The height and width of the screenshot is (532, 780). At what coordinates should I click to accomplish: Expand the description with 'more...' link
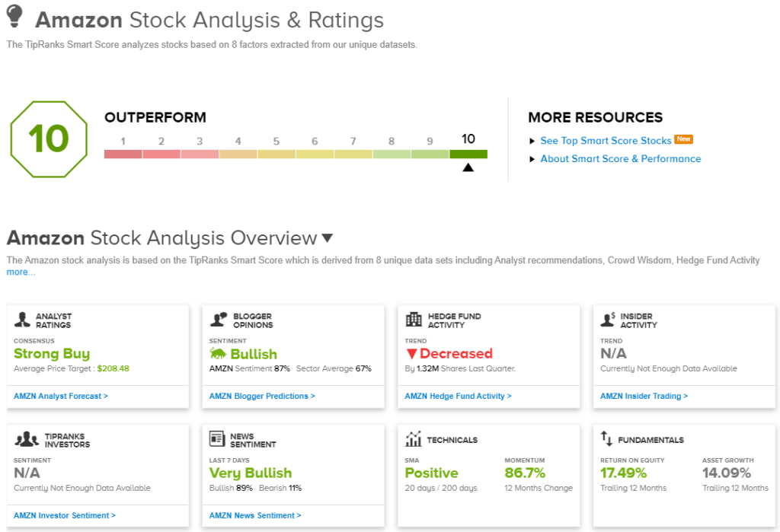coord(21,272)
